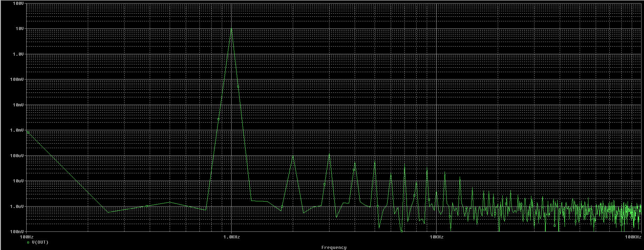644x250 pixels.
Task: Click the trace marker at the 100Hz start point
Action: pos(28,132)
